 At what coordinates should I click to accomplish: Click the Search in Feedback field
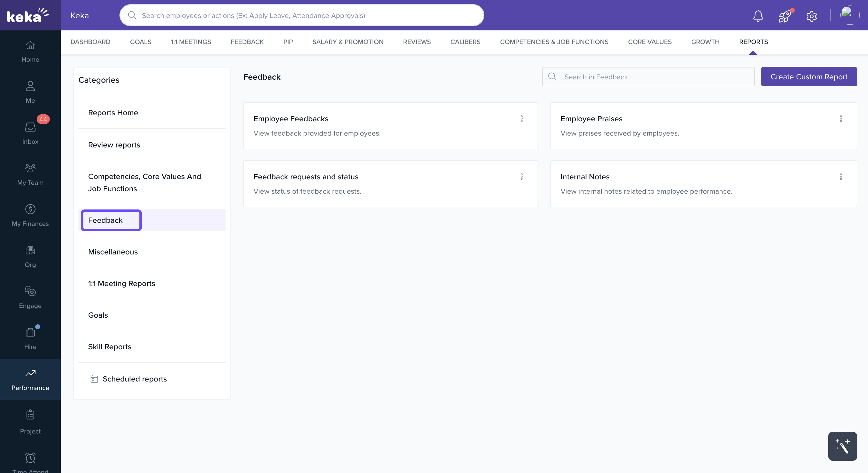654,77
